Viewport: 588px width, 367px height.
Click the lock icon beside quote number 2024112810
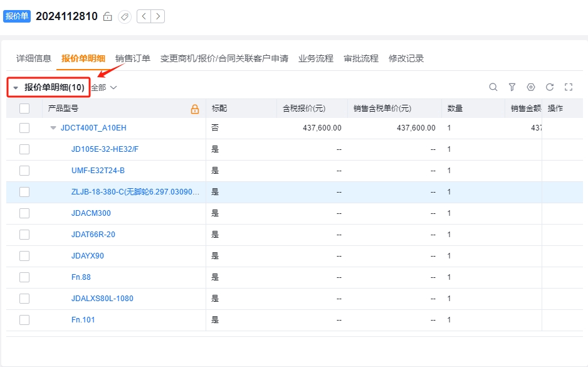pos(108,16)
